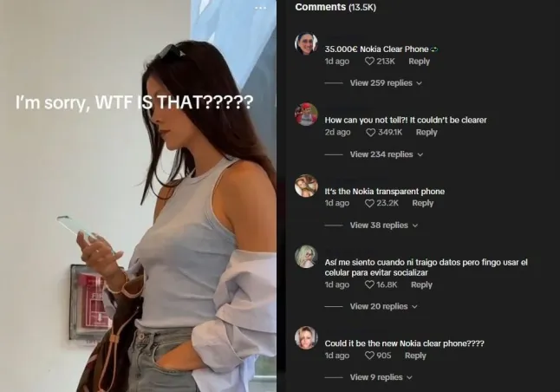Reply to the Spanish-language comment
Image resolution: width=560 pixels, height=392 pixels.
point(421,284)
